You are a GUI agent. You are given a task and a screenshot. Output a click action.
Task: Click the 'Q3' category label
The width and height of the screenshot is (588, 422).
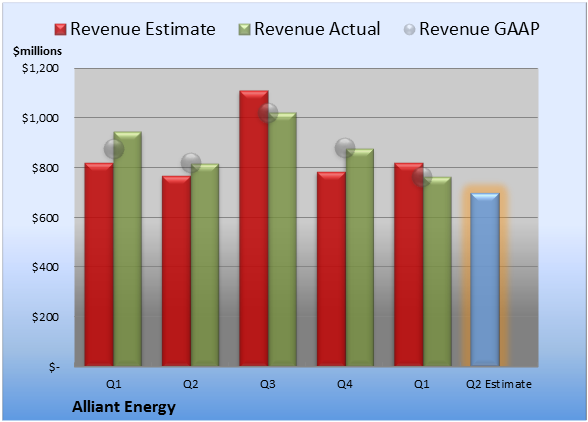point(268,384)
